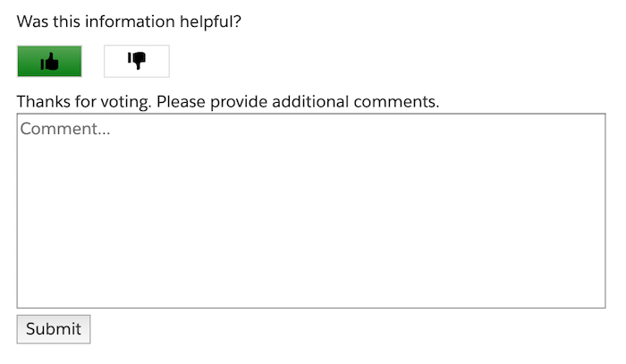This screenshot has width=626, height=364.
Task: Click the "Was this information helpful?" heading
Action: click(x=129, y=22)
